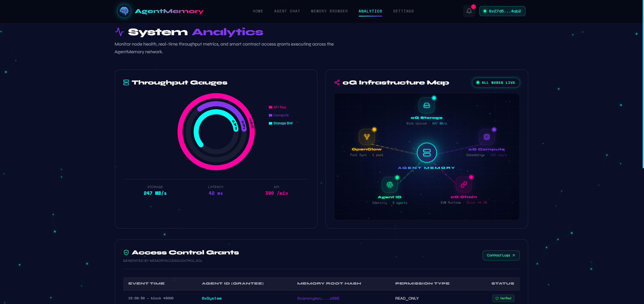The width and height of the screenshot is (644, 304).
Task: Open the notifications bell
Action: pos(469,11)
